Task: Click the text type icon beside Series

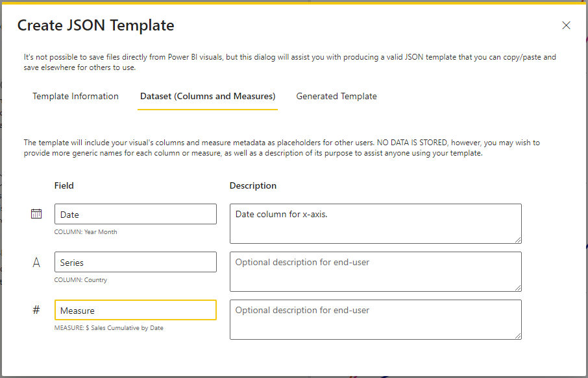Action: (36, 262)
